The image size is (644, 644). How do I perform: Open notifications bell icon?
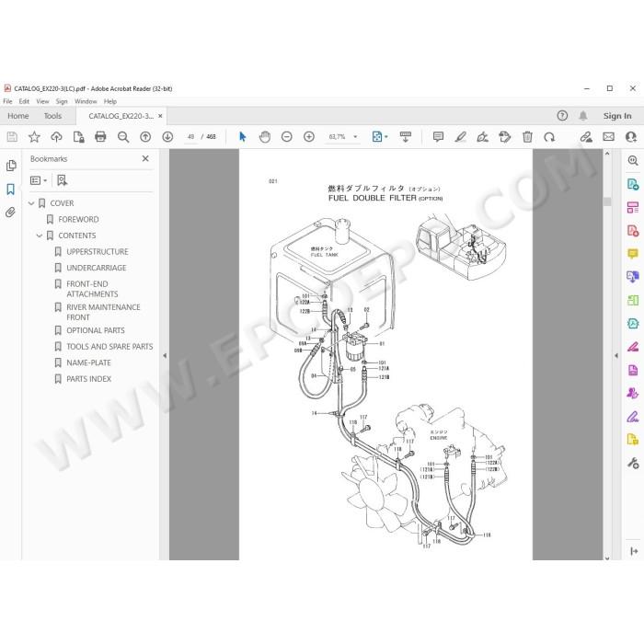click(583, 116)
